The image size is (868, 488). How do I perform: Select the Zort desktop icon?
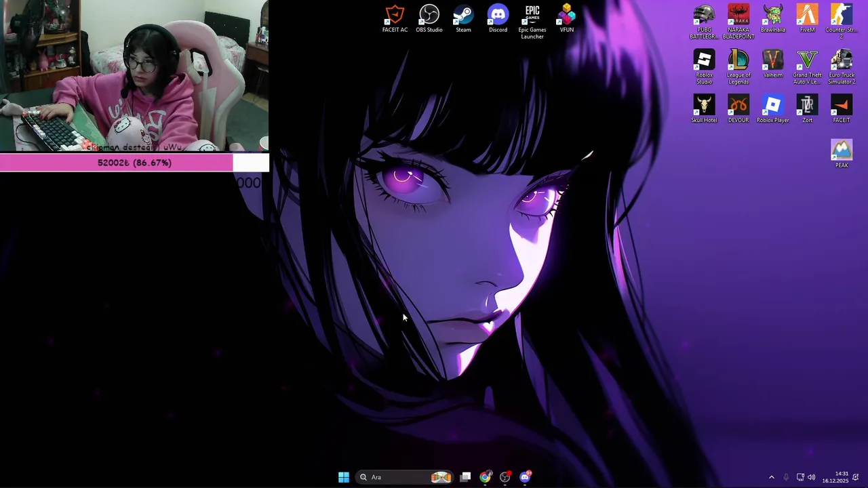click(x=807, y=109)
